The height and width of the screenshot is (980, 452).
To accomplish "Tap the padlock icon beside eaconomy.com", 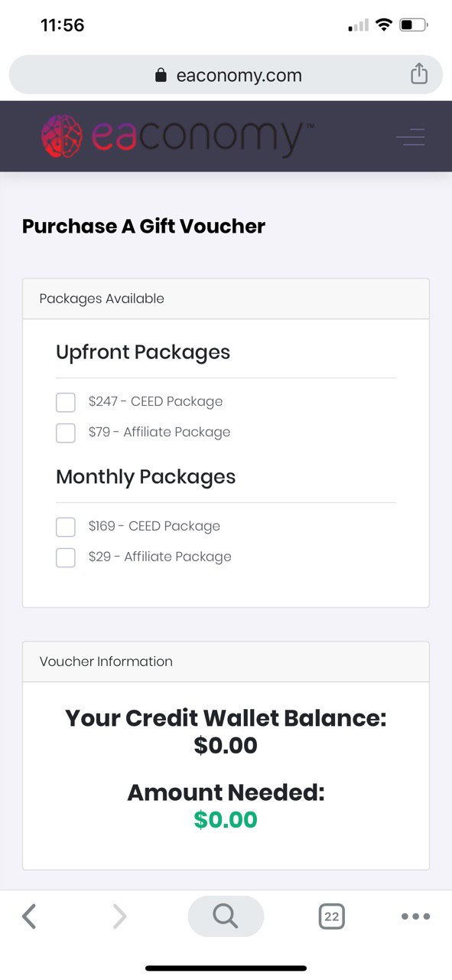I will pyautogui.click(x=161, y=75).
